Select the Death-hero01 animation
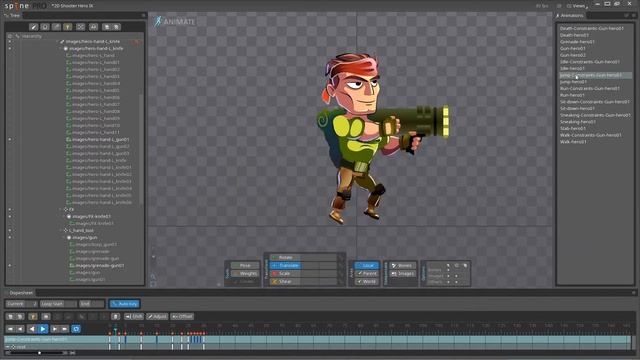This screenshot has width=640, height=360. coord(574,35)
